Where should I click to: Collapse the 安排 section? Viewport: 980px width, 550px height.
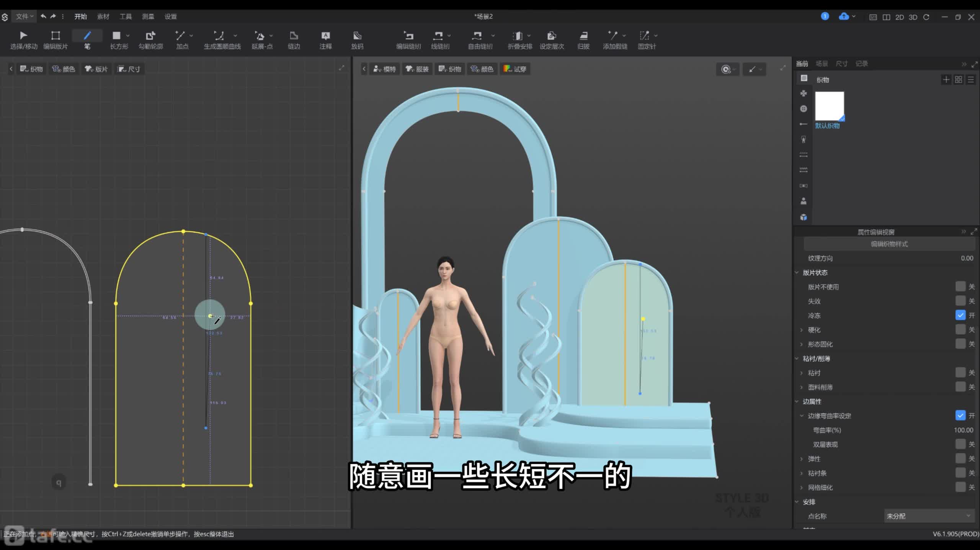pos(797,502)
